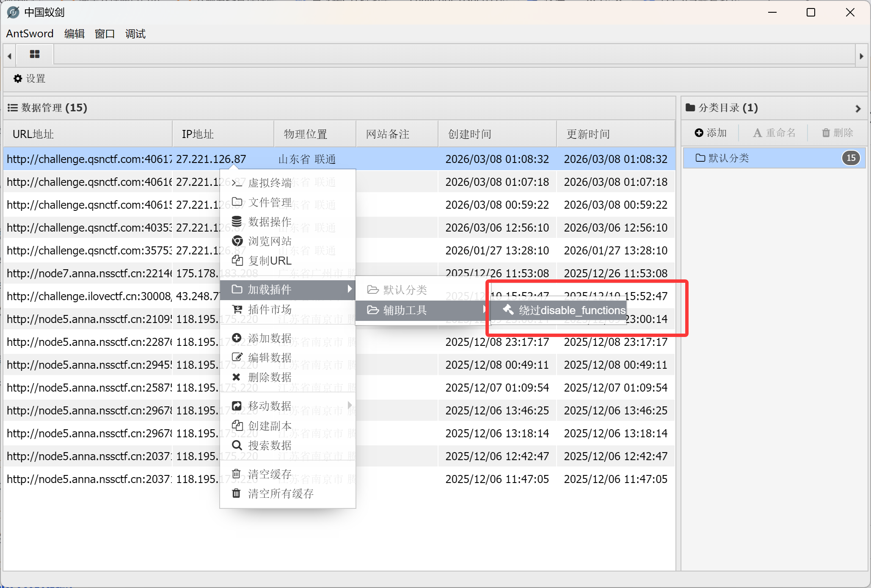The height and width of the screenshot is (588, 871).
Task: Click search data (搜索数据) entry
Action: point(270,445)
